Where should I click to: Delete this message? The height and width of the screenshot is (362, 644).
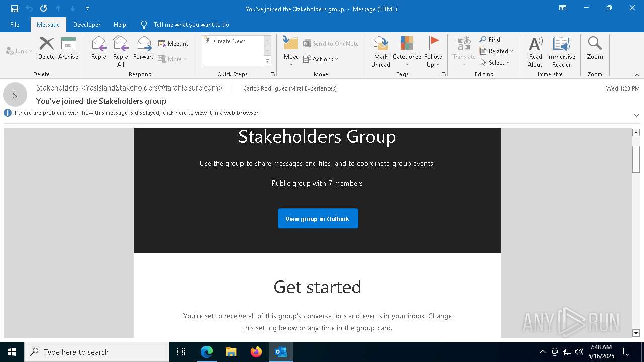(46, 48)
